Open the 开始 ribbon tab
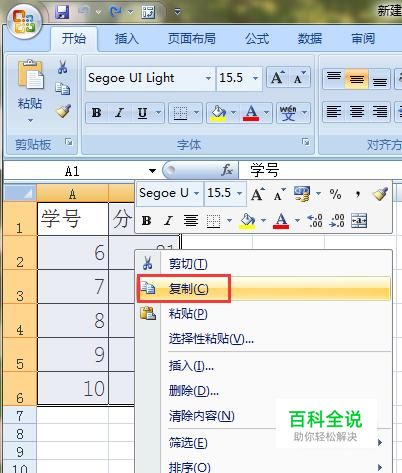The height and width of the screenshot is (473, 402). [74, 39]
